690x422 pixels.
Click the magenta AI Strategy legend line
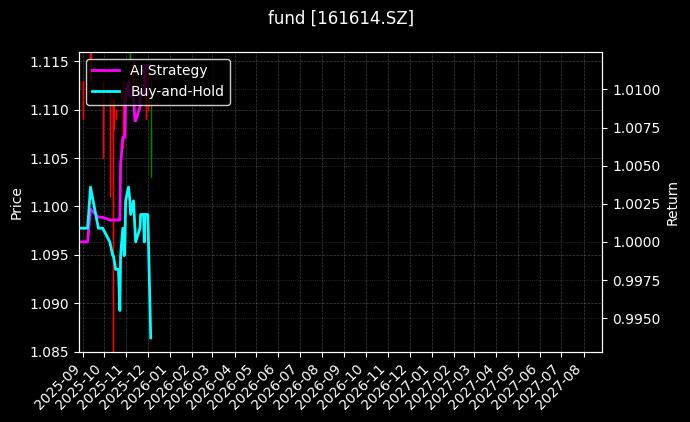coord(106,70)
